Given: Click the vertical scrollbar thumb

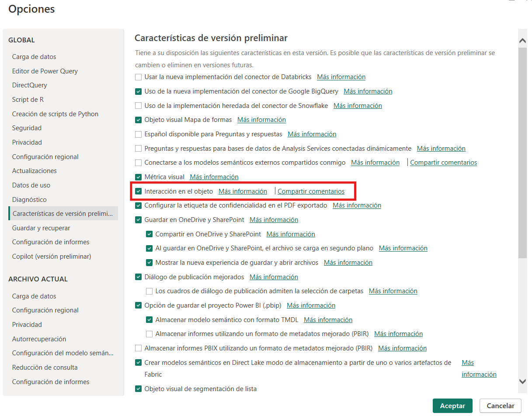Looking at the screenshot, I should point(522,153).
